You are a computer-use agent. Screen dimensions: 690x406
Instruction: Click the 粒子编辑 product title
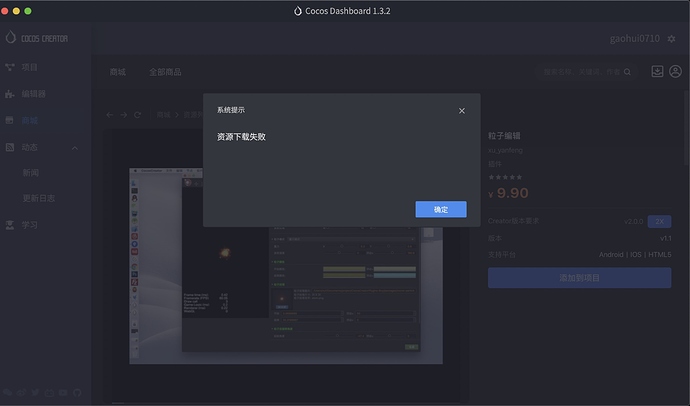[x=504, y=135]
